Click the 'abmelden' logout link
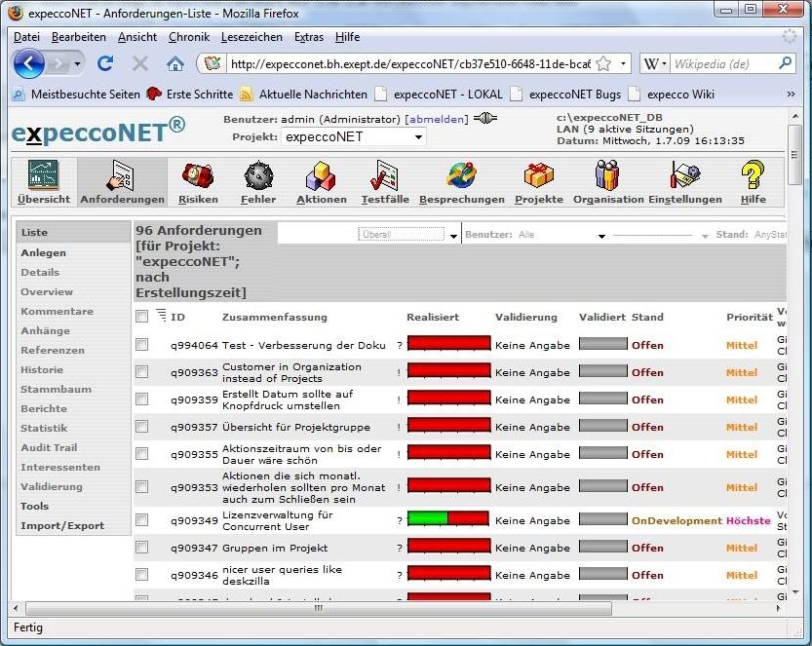The image size is (812, 646). pyautogui.click(x=437, y=119)
